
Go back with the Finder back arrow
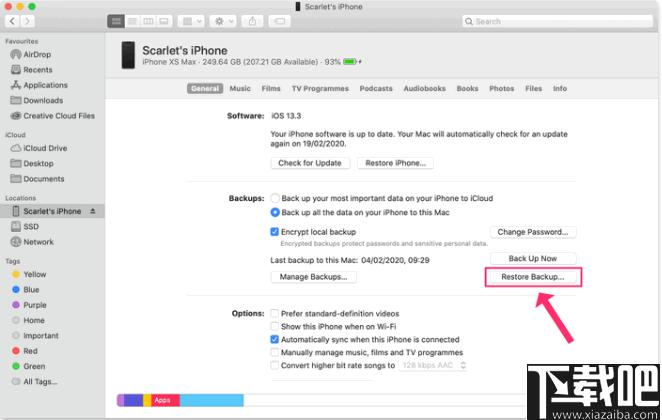tap(12, 21)
